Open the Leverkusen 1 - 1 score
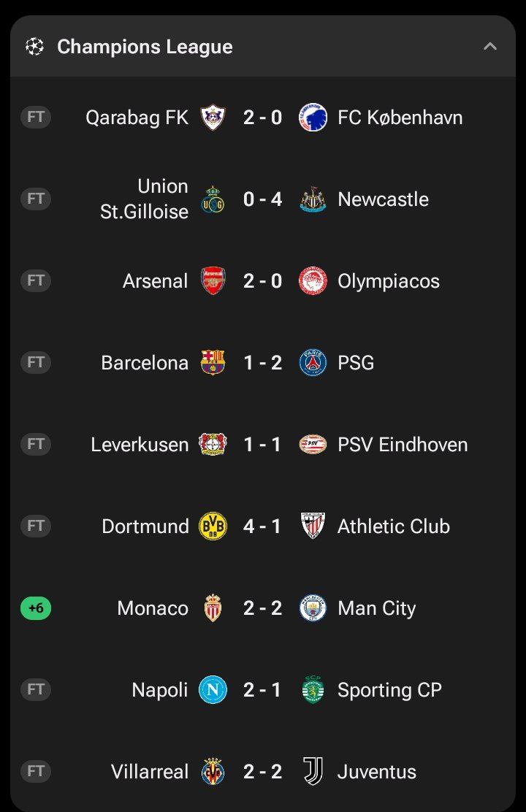526x812 pixels. click(x=262, y=445)
